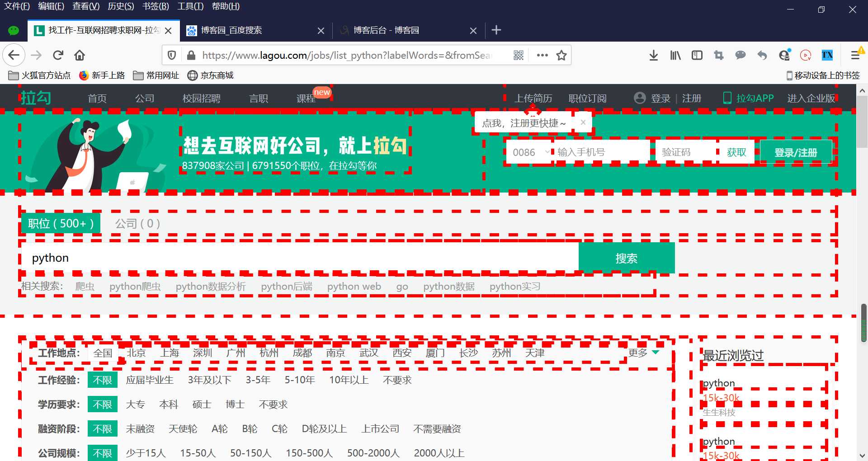Open the 拉勾APP link

[748, 98]
